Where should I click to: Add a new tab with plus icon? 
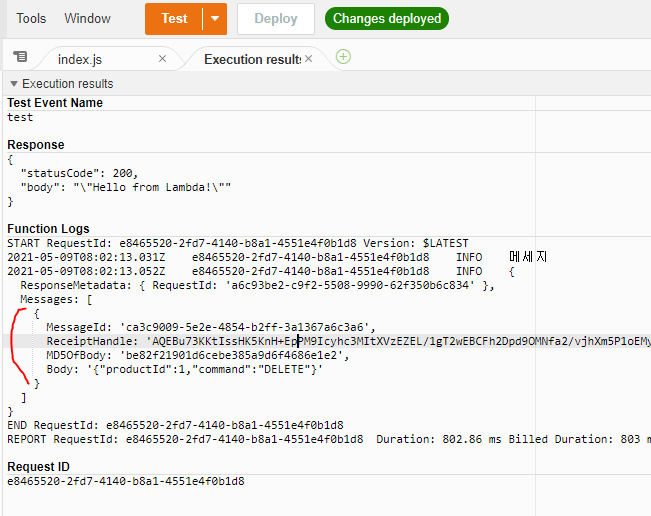click(343, 56)
